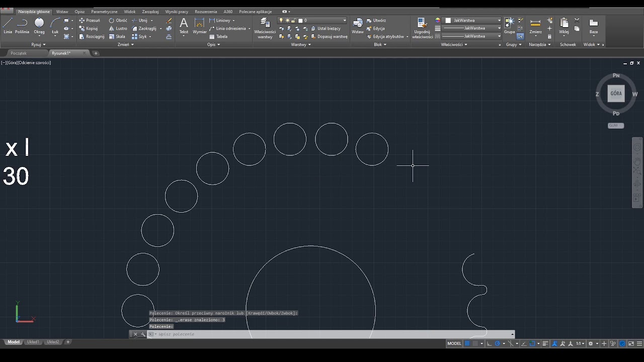644x362 pixels.
Task: Activate the Szyk array tool
Action: click(139, 36)
